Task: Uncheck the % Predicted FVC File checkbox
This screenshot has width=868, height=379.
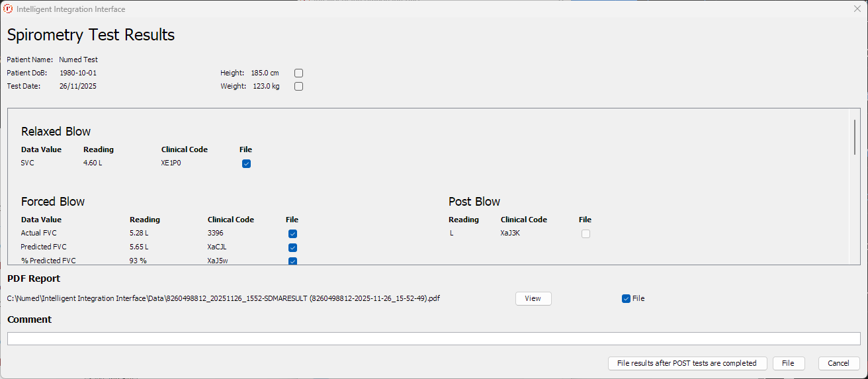Action: 292,261
